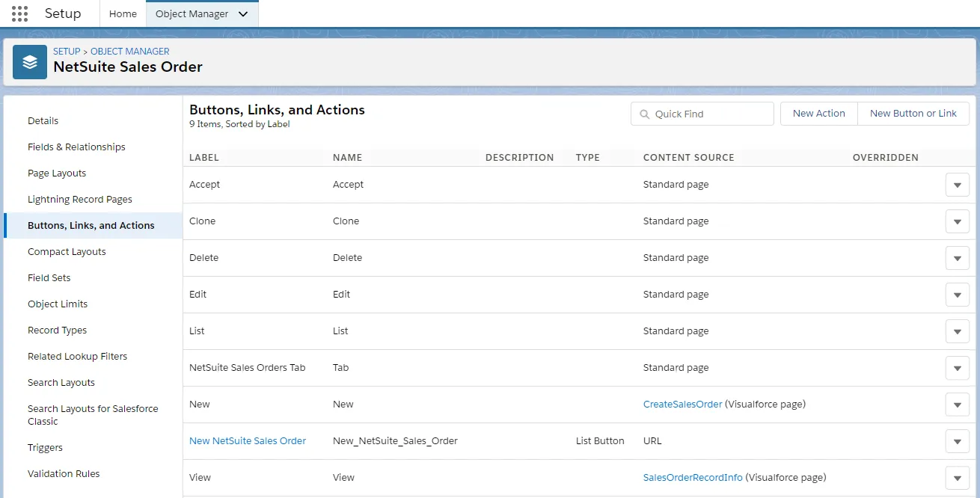Click the New Action button
The image size is (980, 498).
(819, 114)
